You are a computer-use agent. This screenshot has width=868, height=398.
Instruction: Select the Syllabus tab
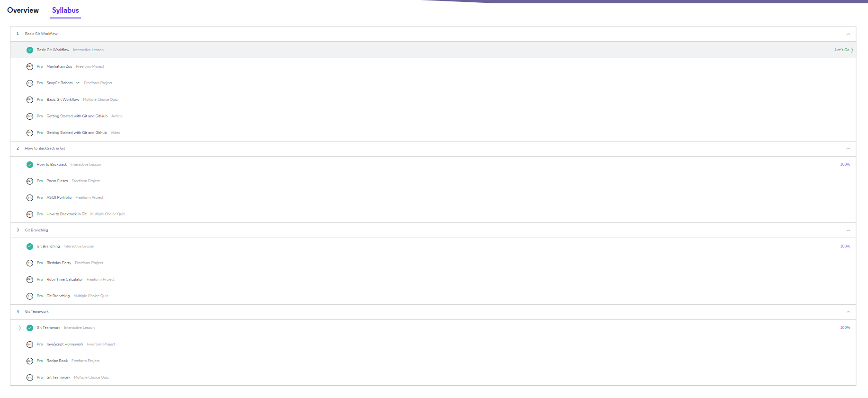[x=65, y=10]
